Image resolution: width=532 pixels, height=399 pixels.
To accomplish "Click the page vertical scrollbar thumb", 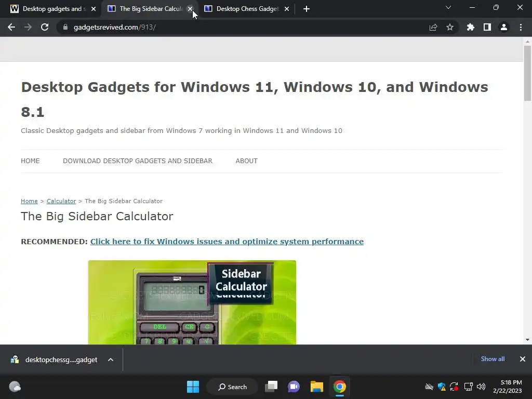I will [527, 73].
